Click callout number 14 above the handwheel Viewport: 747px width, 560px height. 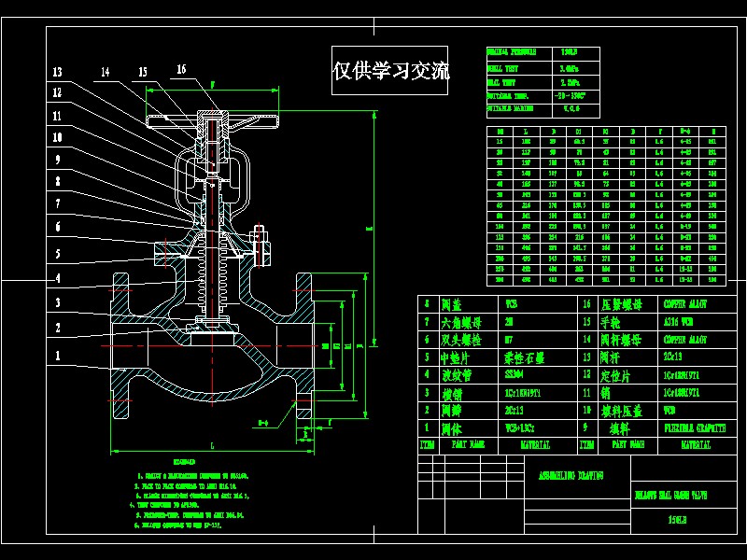click(106, 72)
